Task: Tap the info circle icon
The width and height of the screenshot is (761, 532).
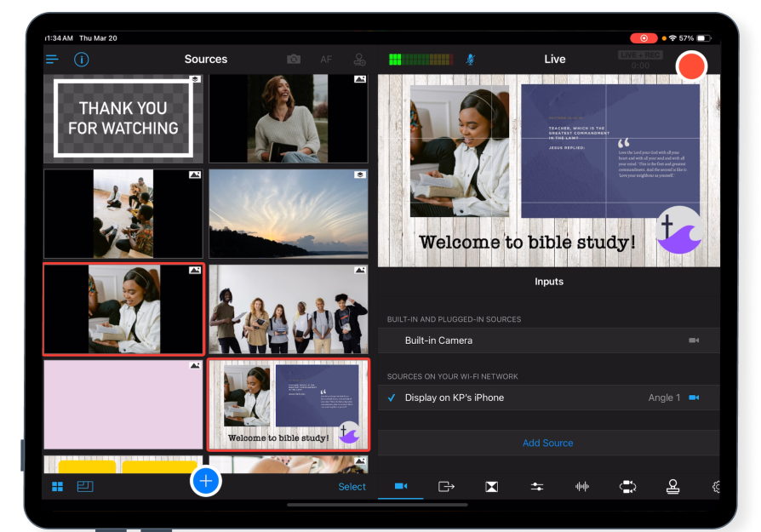Action: click(x=82, y=59)
